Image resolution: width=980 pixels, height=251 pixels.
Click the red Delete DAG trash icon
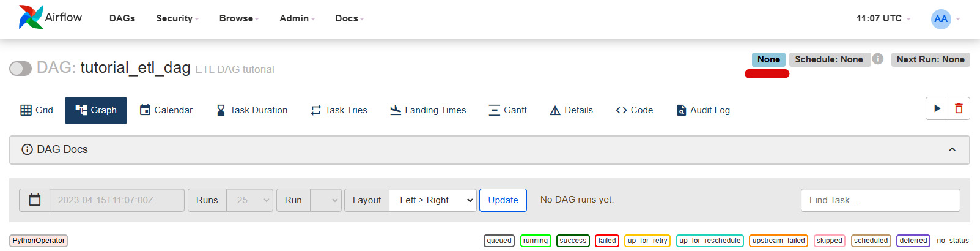(x=959, y=108)
